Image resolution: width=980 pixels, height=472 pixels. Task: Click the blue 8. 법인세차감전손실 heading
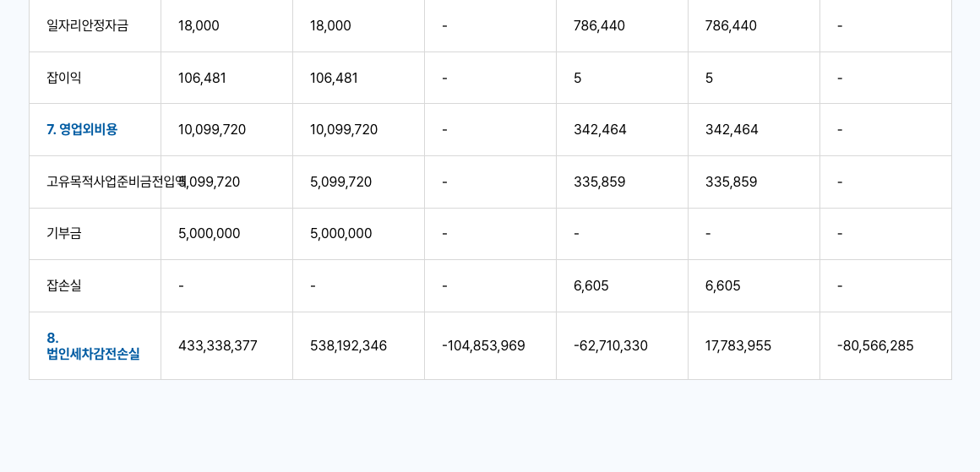[93, 346]
